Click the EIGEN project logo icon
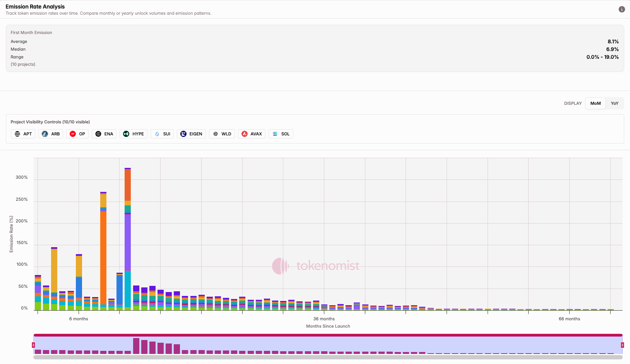630x364 pixels. [x=183, y=134]
